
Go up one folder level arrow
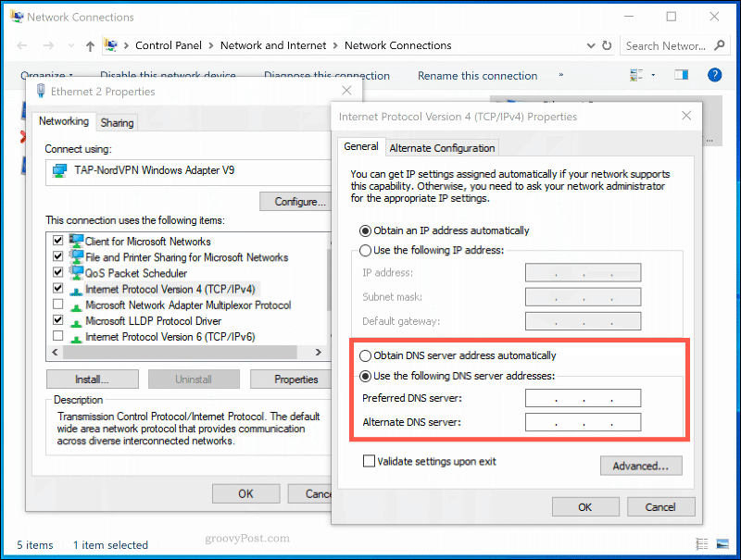(90, 45)
